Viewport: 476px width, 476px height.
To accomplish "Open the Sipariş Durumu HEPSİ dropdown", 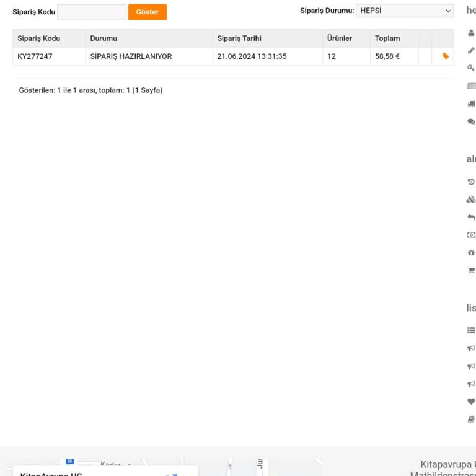I will [405, 11].
